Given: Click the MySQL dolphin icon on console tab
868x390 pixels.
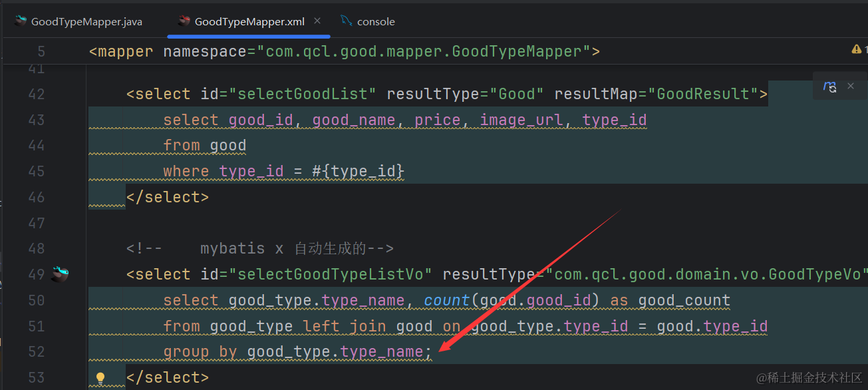Looking at the screenshot, I should click(346, 21).
